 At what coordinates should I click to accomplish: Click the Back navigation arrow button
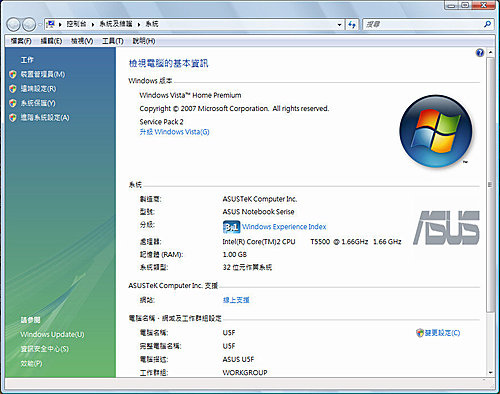[14, 24]
